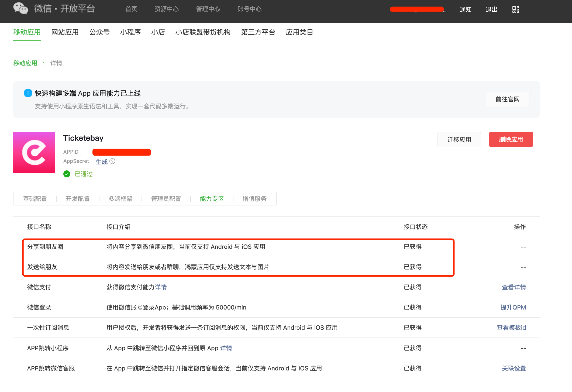Click the WeChat Open Platform logo
This screenshot has height=392, width=572.
point(21,8)
